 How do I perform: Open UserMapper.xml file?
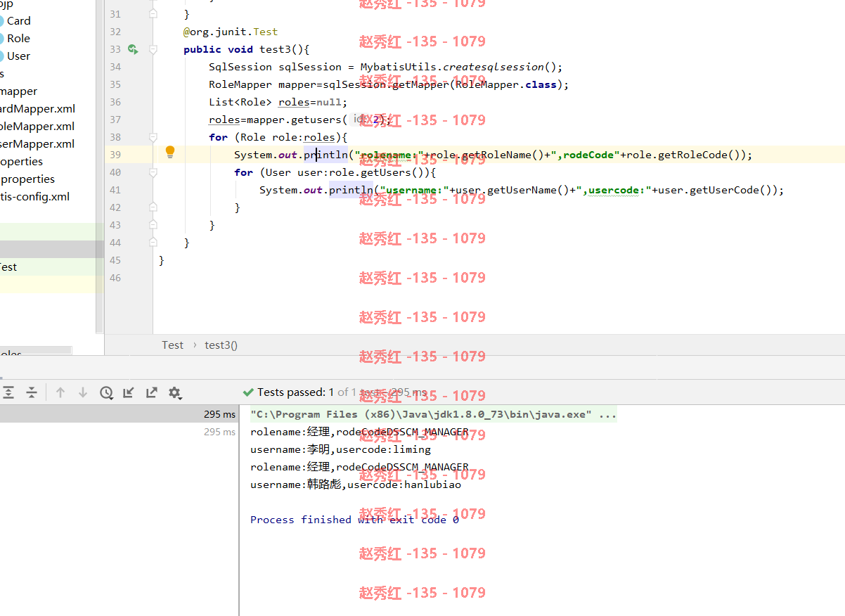[x=37, y=144]
